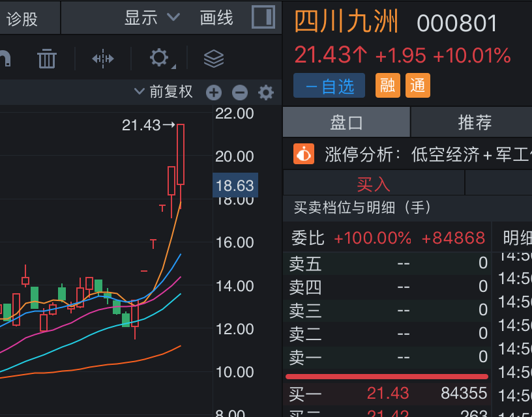Open the 前复权 adjustment dropdown
The image size is (532, 417).
(164, 92)
